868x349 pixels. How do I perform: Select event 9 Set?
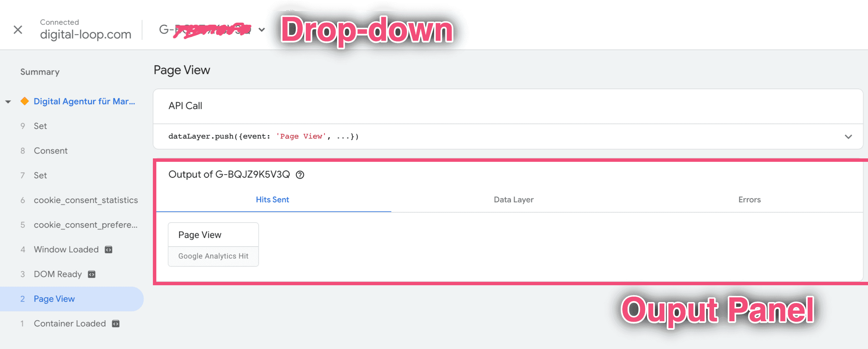[72, 126]
